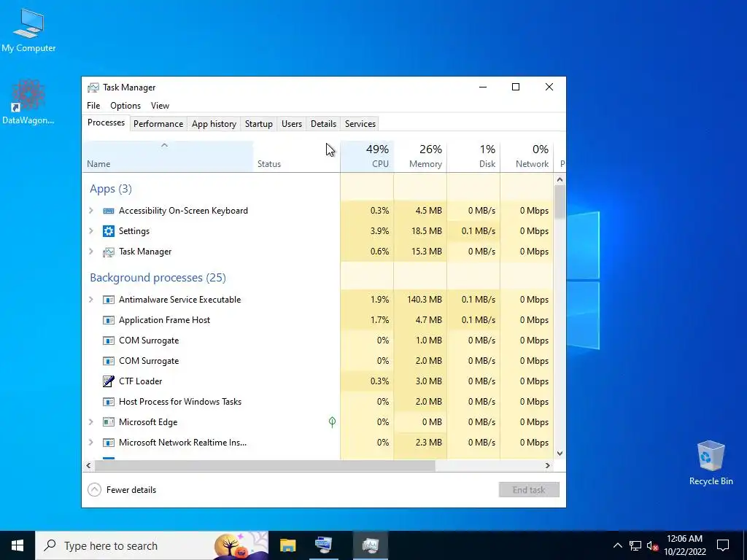
Task: Switch to the Users tab
Action: point(292,124)
